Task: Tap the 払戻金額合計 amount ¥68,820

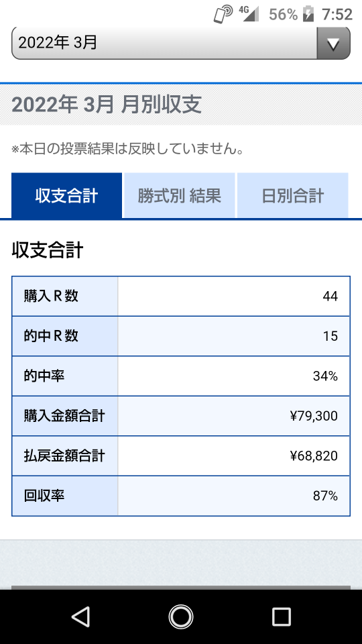Action: (314, 456)
